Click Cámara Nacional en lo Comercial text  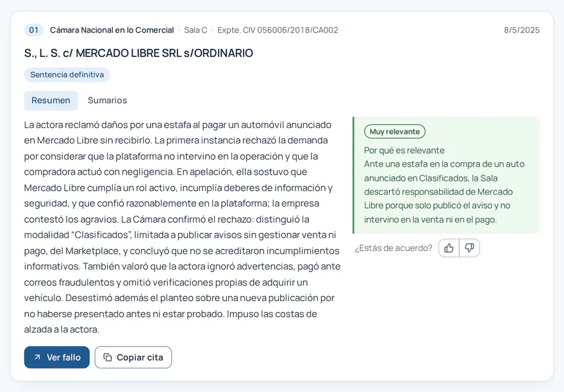point(112,30)
